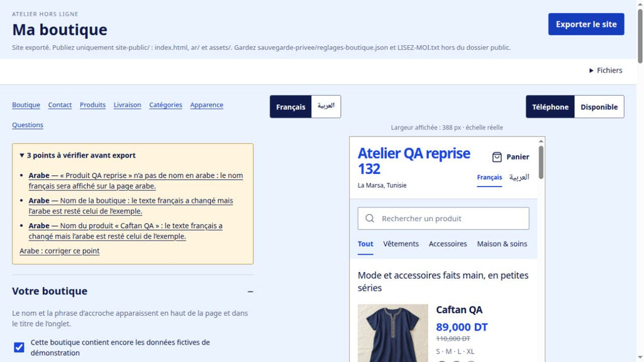The height and width of the screenshot is (362, 644).
Task: Collapse the Votre boutique section
Action: coord(133,292)
